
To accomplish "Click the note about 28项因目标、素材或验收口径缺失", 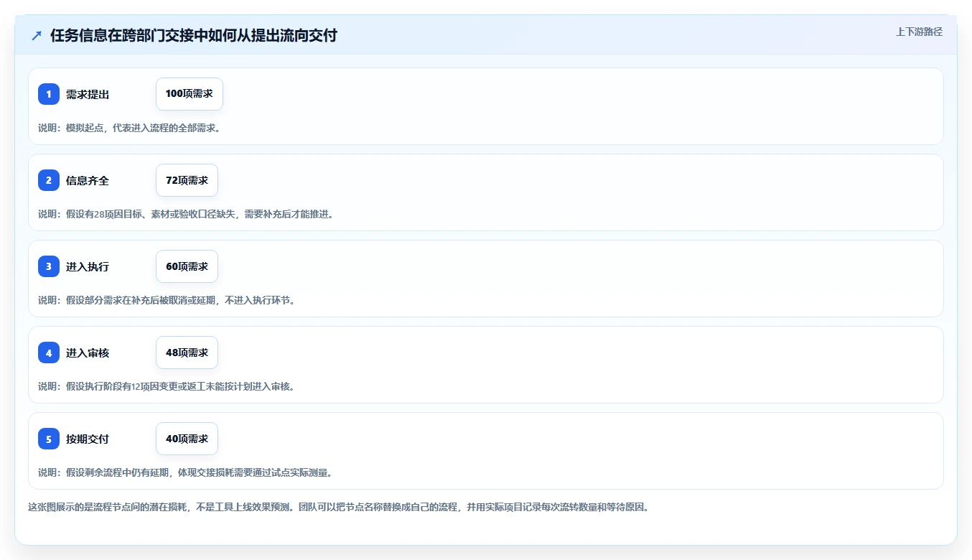I will (187, 214).
